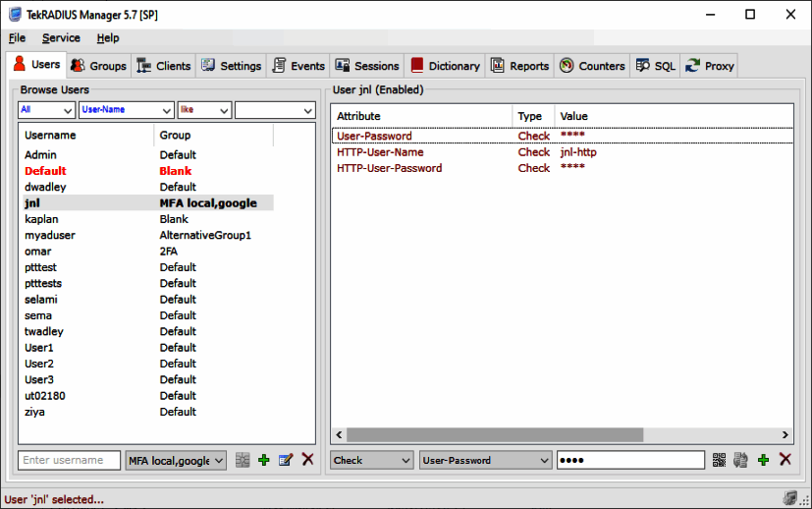Viewport: 812px width, 509px height.
Task: Delete user with red X icon
Action: coord(307,459)
